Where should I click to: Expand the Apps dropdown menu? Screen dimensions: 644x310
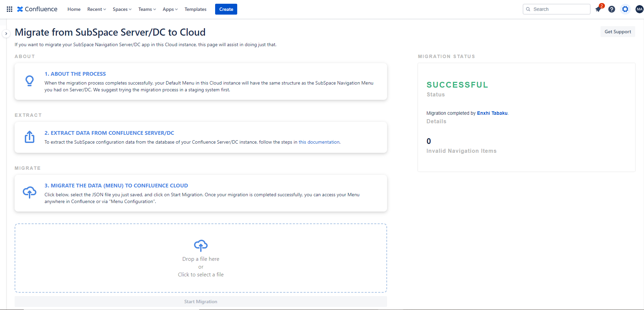click(170, 9)
